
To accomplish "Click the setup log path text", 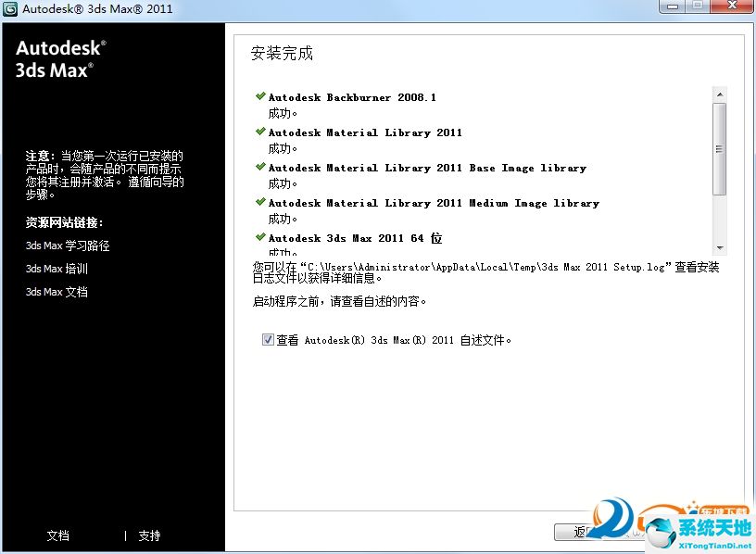I will click(485, 272).
